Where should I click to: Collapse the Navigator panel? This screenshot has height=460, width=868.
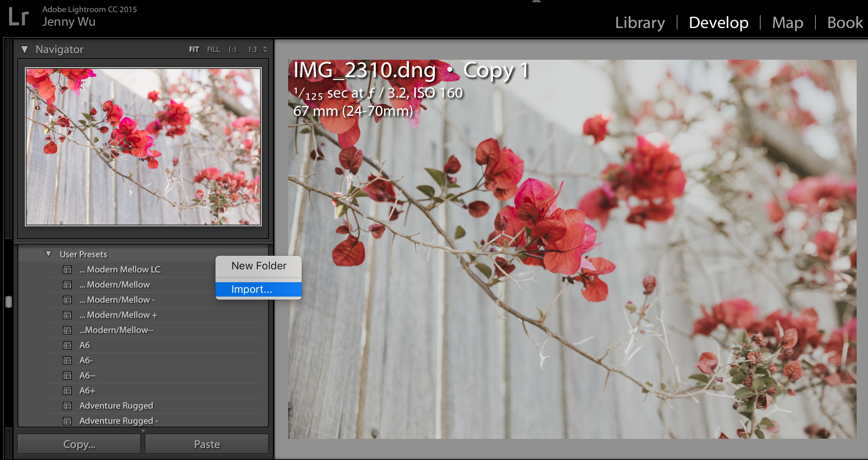click(x=25, y=49)
